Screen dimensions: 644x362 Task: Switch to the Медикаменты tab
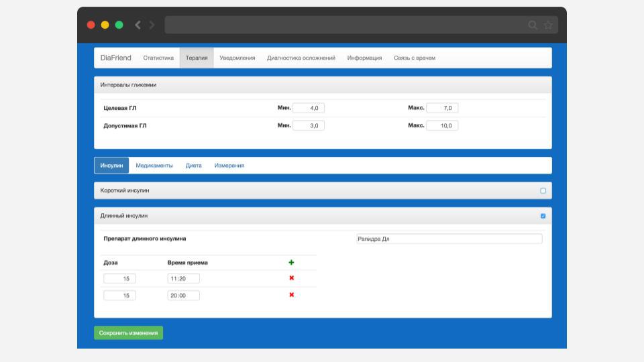click(x=154, y=166)
